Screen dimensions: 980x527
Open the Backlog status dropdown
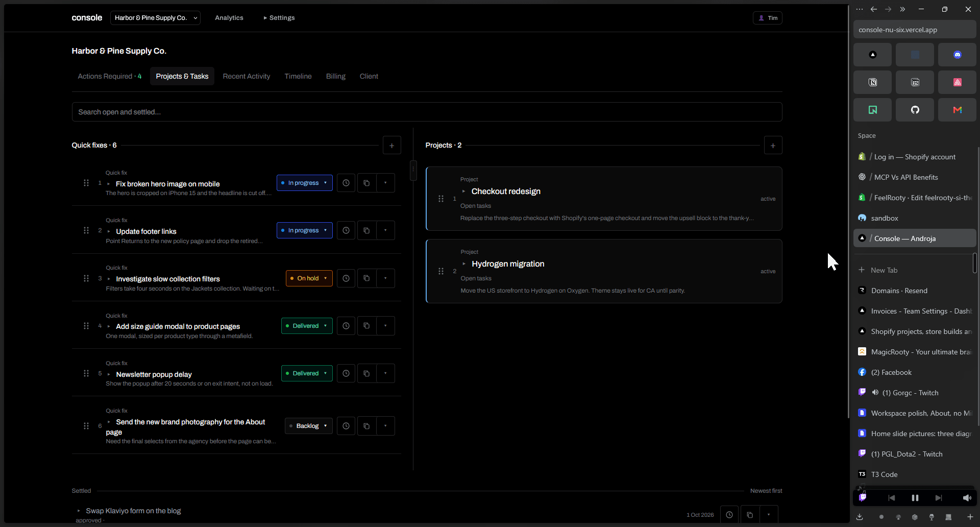click(309, 426)
